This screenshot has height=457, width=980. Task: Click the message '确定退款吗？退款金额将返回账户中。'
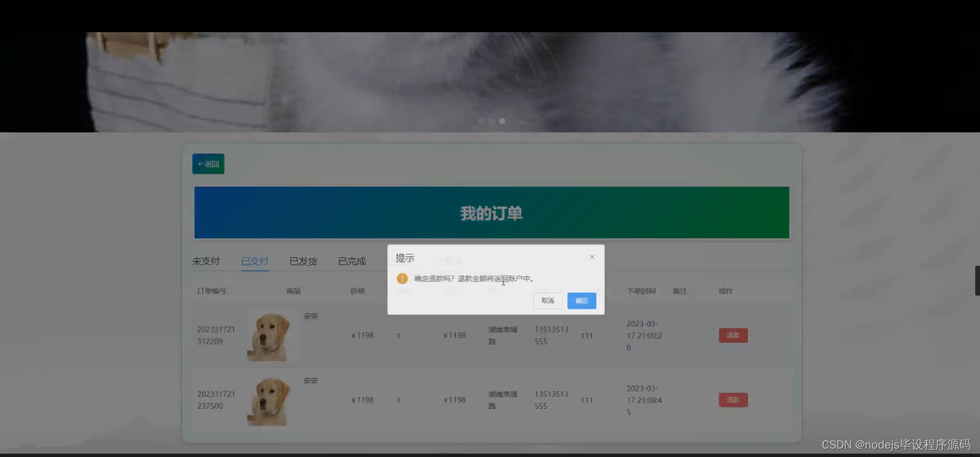pyautogui.click(x=474, y=278)
